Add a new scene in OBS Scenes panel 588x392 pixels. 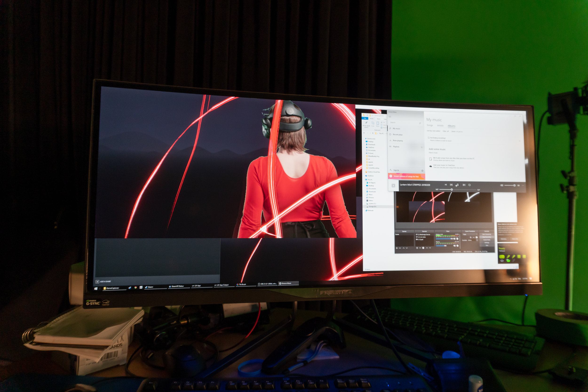397,248
